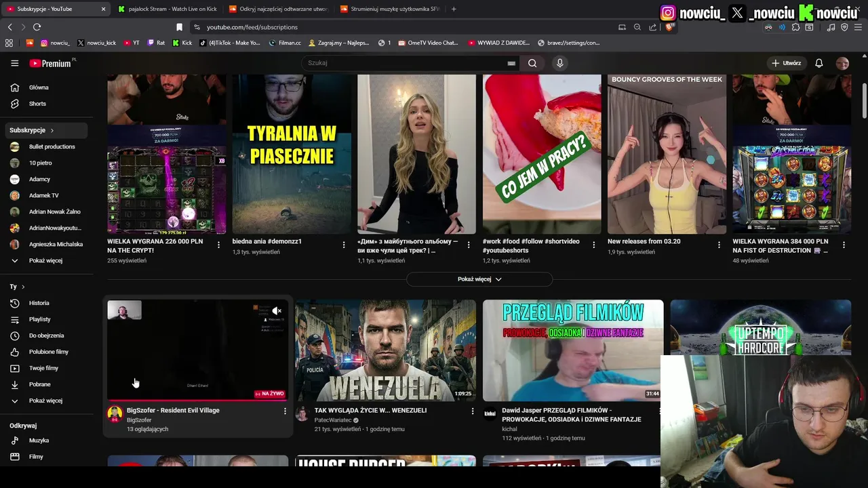
Task: Click the Utwórz create button
Action: [x=786, y=63]
